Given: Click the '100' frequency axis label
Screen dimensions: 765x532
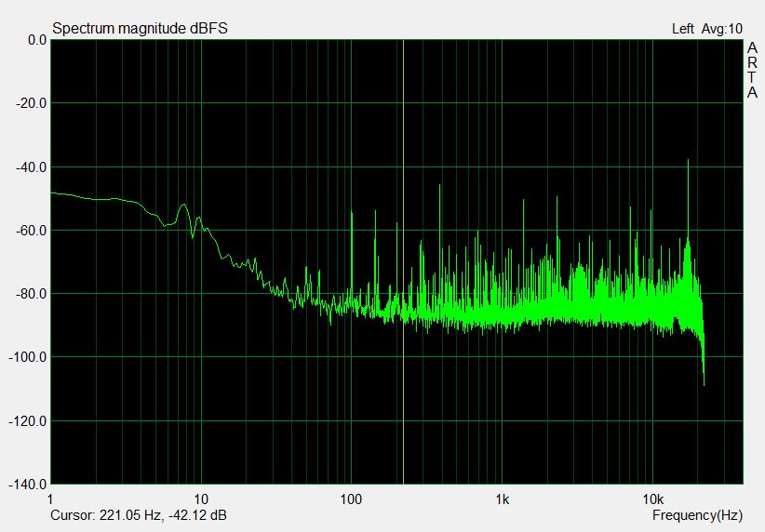Looking at the screenshot, I should (x=351, y=499).
